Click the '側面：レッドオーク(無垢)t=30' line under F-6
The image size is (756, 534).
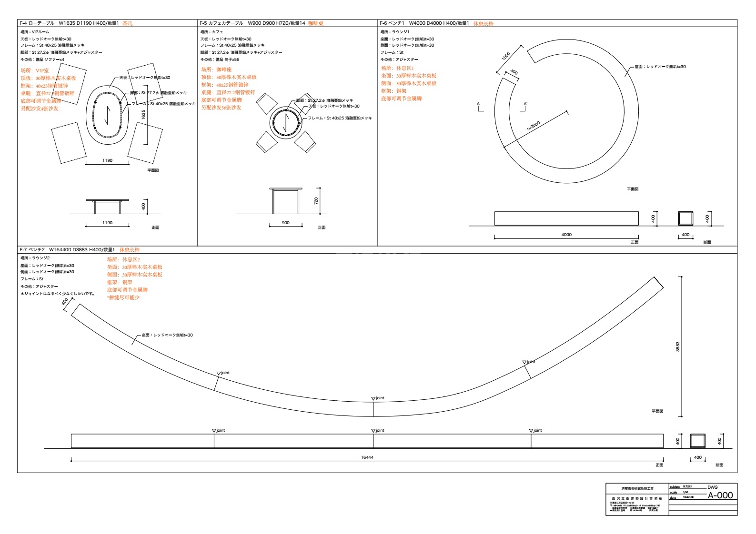[x=407, y=45]
